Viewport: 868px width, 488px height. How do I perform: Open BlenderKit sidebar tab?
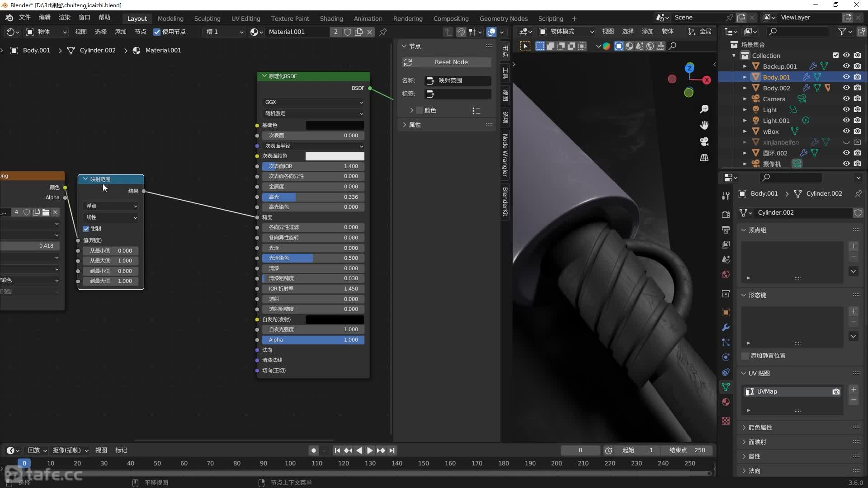tap(505, 202)
